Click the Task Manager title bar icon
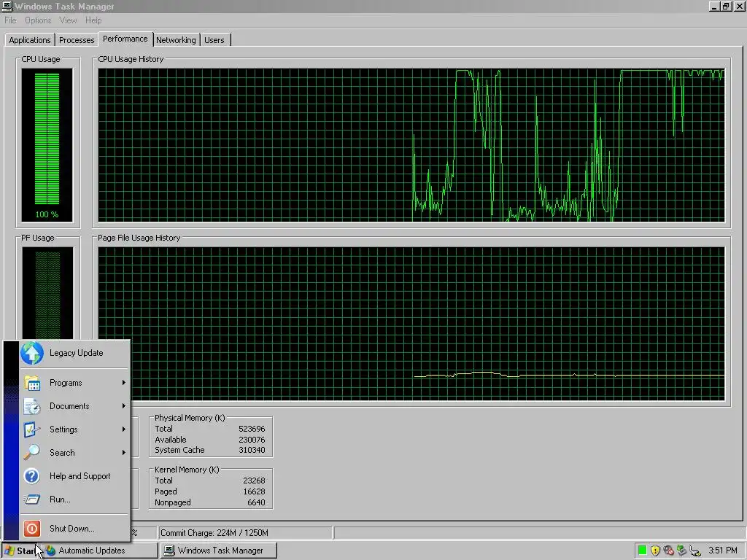The image size is (747, 560). [7, 6]
